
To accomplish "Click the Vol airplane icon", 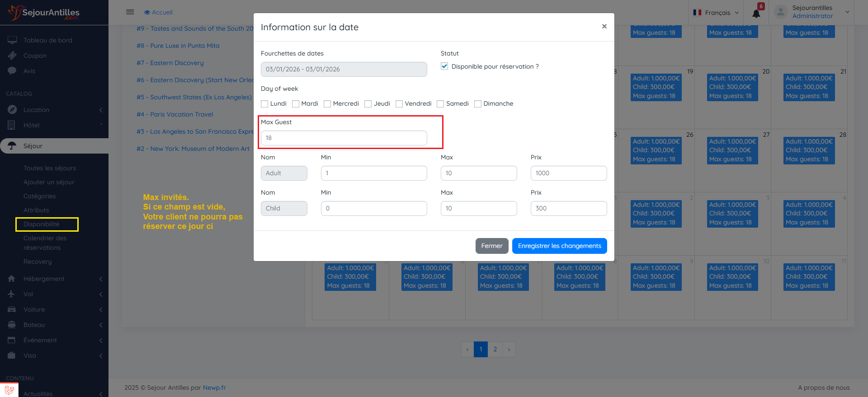I will coord(12,294).
